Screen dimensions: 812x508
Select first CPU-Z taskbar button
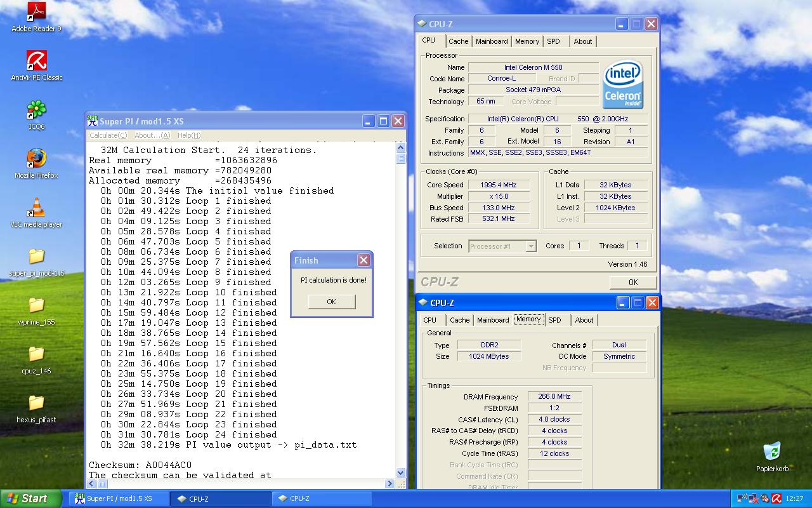tap(221, 498)
